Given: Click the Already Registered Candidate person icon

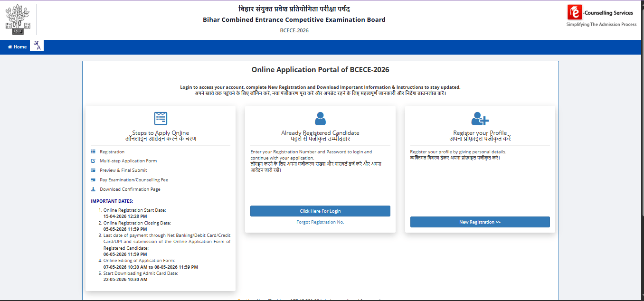Looking at the screenshot, I should click(320, 119).
